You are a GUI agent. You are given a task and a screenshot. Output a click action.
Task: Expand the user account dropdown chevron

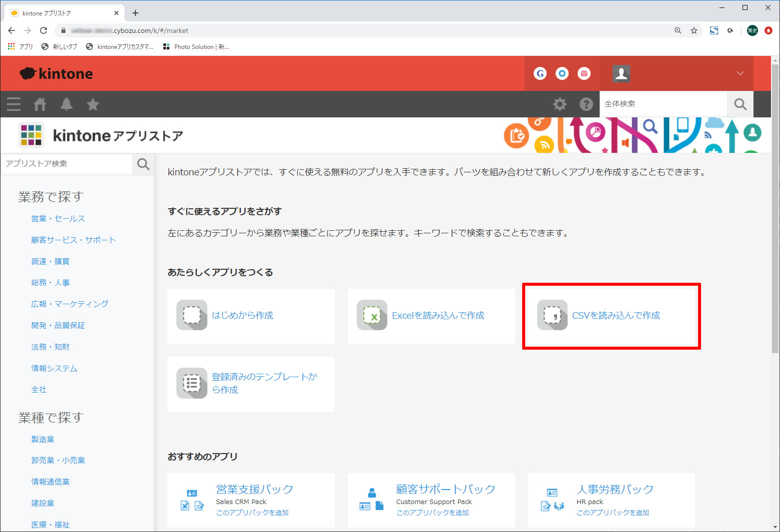click(x=740, y=73)
